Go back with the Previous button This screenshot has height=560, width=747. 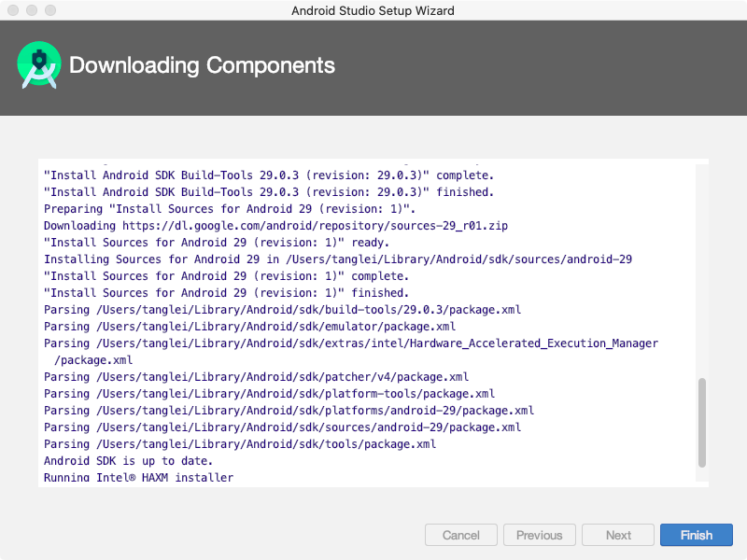pos(540,535)
